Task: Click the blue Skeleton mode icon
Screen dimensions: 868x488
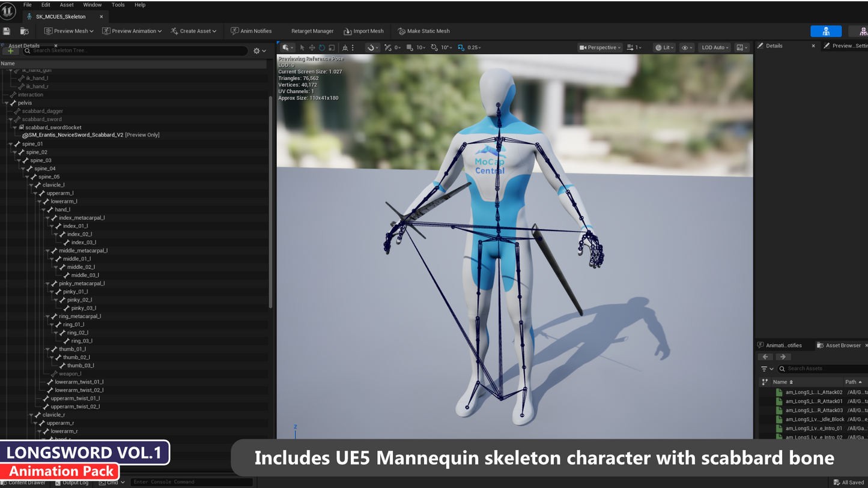Action: click(825, 31)
